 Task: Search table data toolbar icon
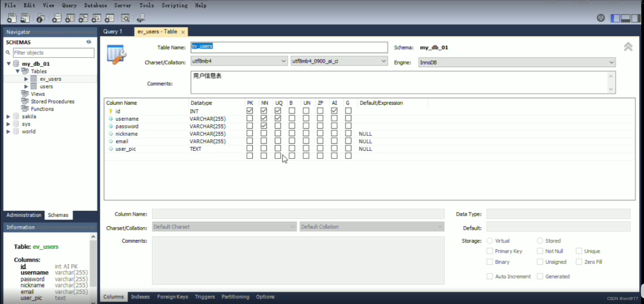pyautogui.click(x=125, y=18)
